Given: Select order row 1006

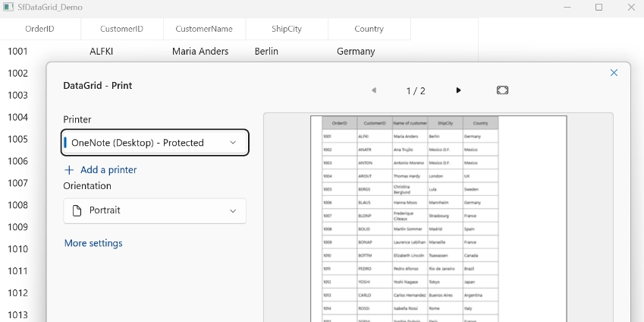Looking at the screenshot, I should click(x=17, y=161).
